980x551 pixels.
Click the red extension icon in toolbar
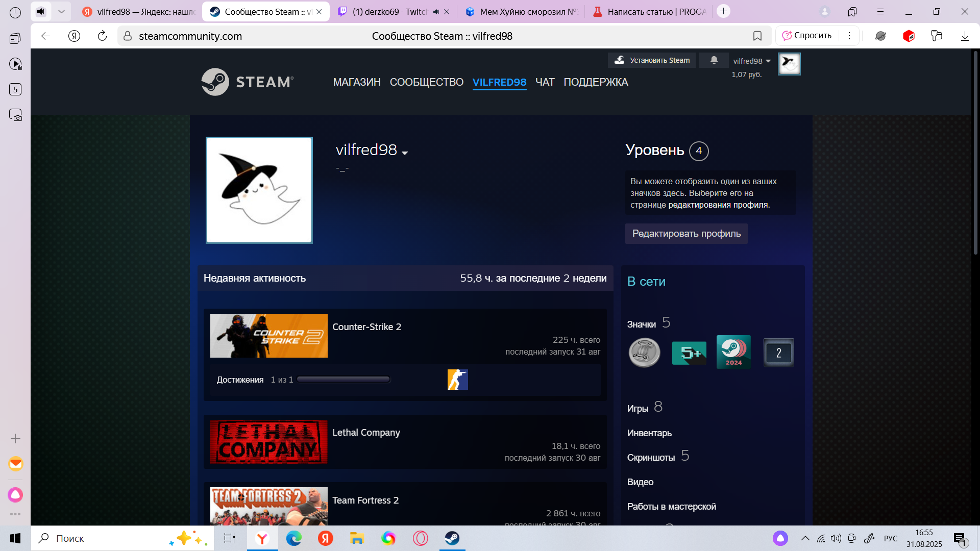[x=909, y=36]
